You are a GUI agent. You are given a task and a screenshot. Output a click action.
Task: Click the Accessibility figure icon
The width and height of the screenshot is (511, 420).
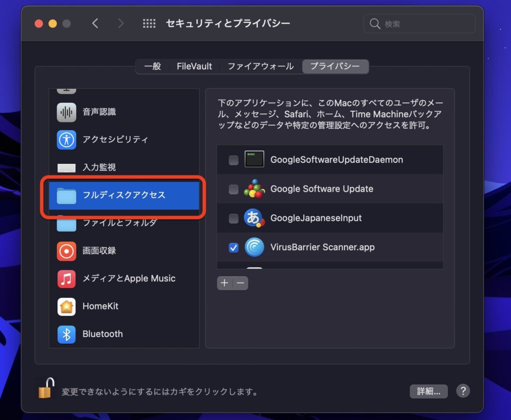(x=66, y=139)
